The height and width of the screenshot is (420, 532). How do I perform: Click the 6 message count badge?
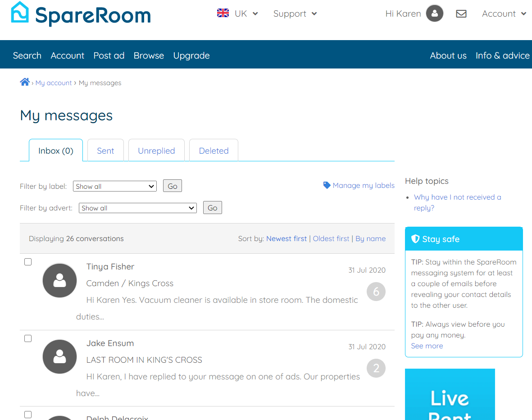(x=376, y=291)
